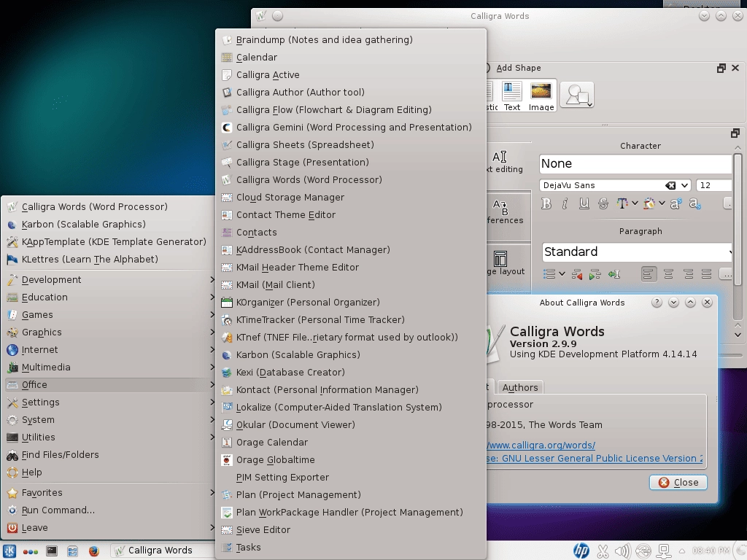Select align right paragraph option

(688, 274)
